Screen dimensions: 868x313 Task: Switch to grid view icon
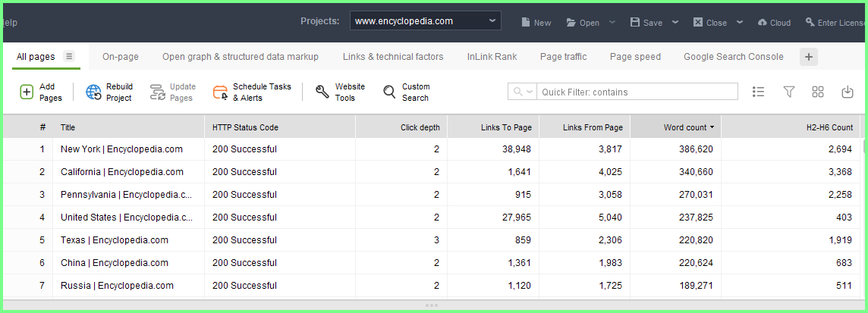click(x=818, y=92)
